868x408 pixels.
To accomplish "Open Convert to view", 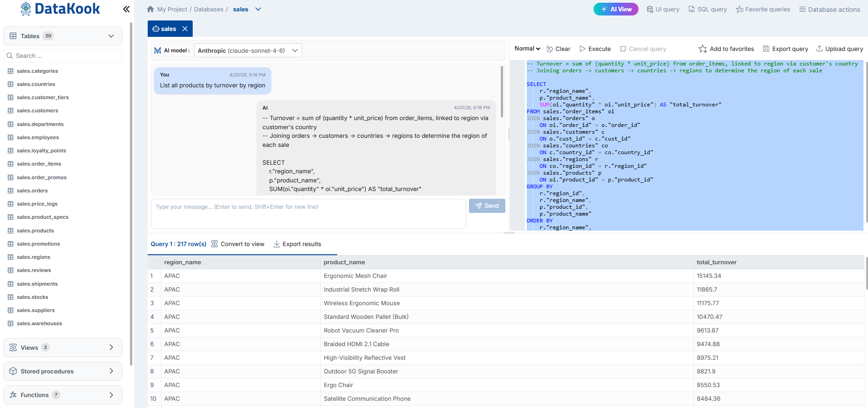I will (238, 244).
